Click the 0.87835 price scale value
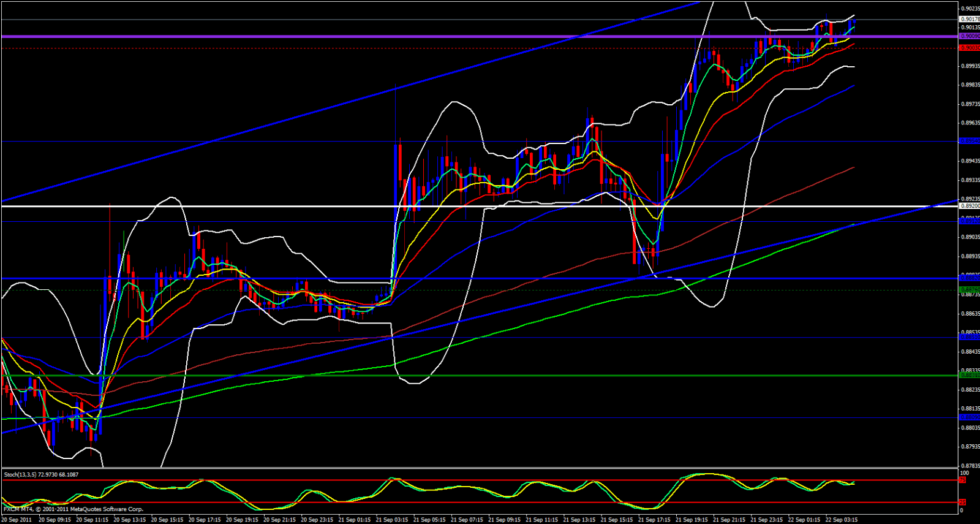Image resolution: width=980 pixels, height=524 pixels. tap(970, 466)
